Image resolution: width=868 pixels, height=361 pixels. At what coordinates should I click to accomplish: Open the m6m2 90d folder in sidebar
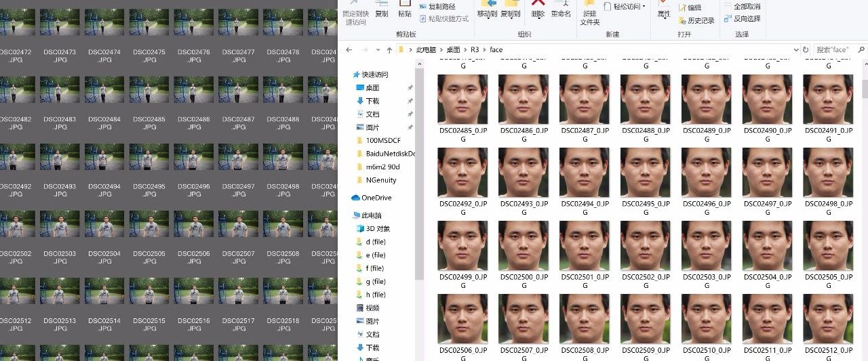378,167
